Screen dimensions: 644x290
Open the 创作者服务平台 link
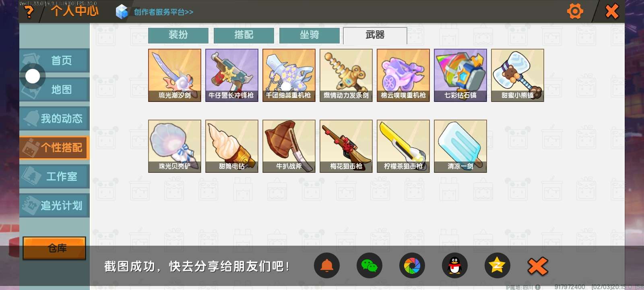coord(163,12)
